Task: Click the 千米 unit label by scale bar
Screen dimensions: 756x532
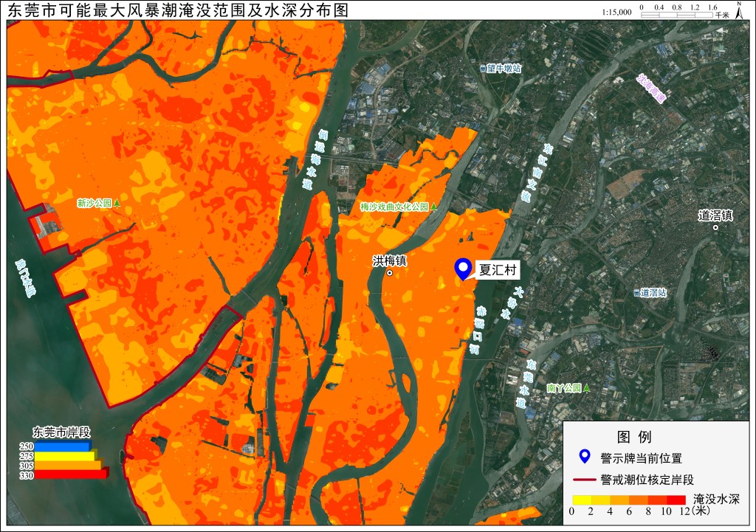Action: 722,15
